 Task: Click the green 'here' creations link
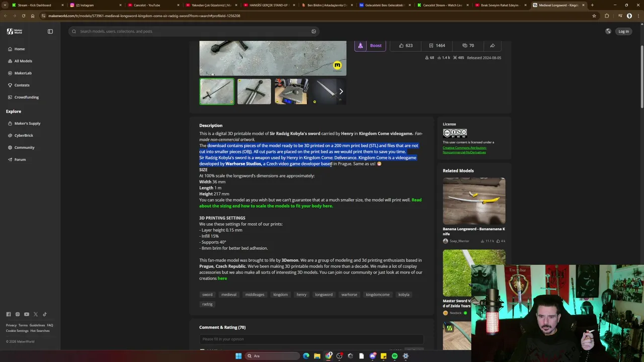222,278
